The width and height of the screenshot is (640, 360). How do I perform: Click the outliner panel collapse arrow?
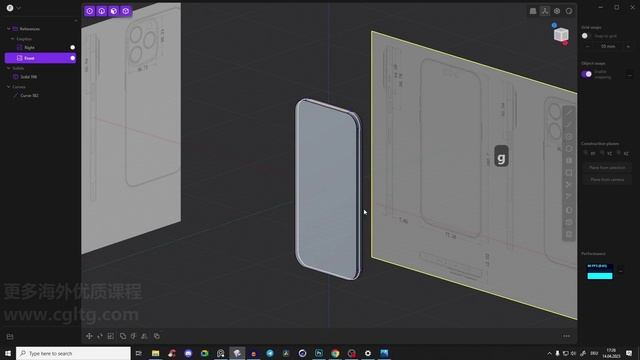76,20
